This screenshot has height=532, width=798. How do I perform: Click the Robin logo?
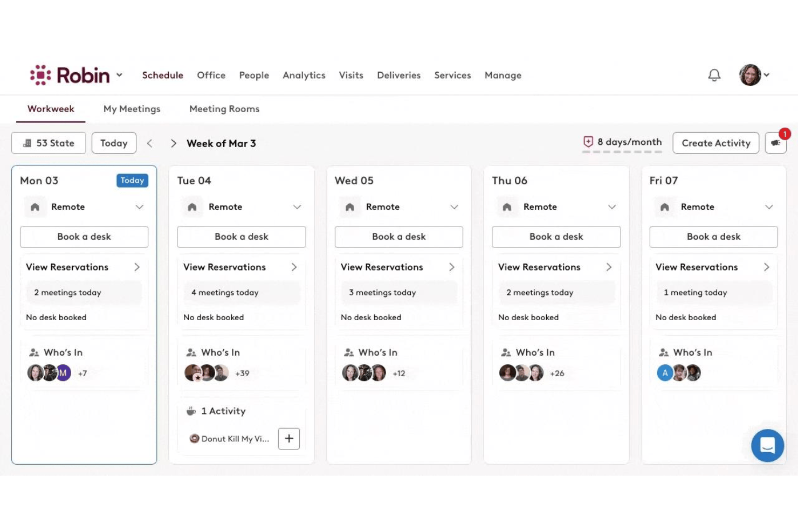tap(70, 75)
